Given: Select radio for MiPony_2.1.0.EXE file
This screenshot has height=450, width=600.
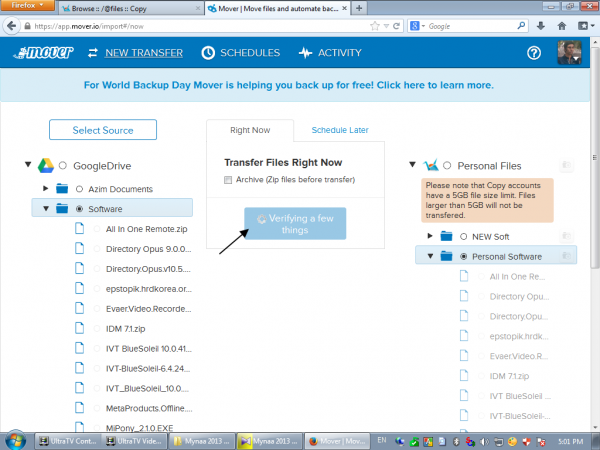Looking at the screenshot, I should click(x=97, y=428).
